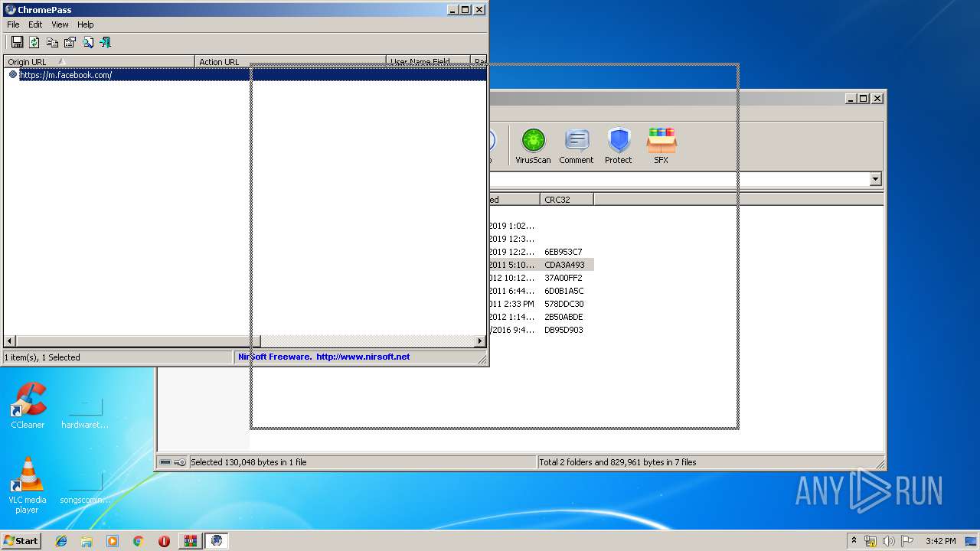Open Opera browser from the taskbar
This screenshot has width=980, height=551.
164,541
